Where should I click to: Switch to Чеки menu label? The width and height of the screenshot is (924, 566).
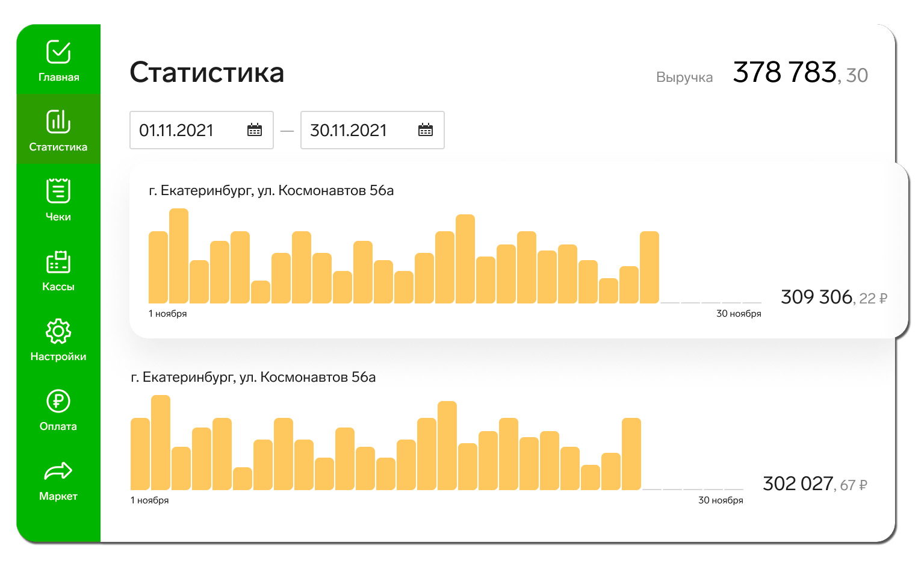pos(58,217)
